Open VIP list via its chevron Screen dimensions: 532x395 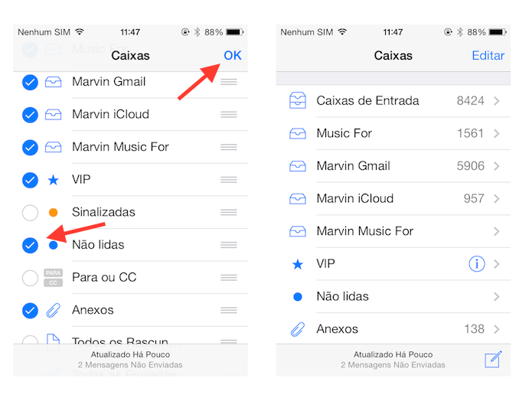pyautogui.click(x=497, y=264)
